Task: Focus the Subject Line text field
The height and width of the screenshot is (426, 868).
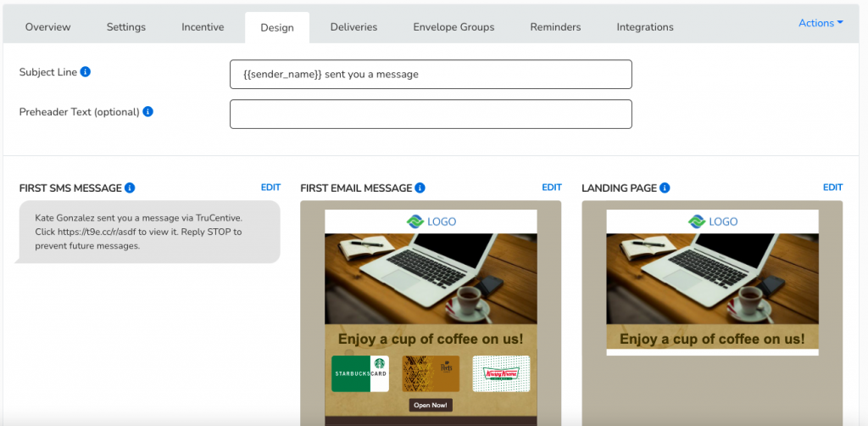Action: coord(431,74)
